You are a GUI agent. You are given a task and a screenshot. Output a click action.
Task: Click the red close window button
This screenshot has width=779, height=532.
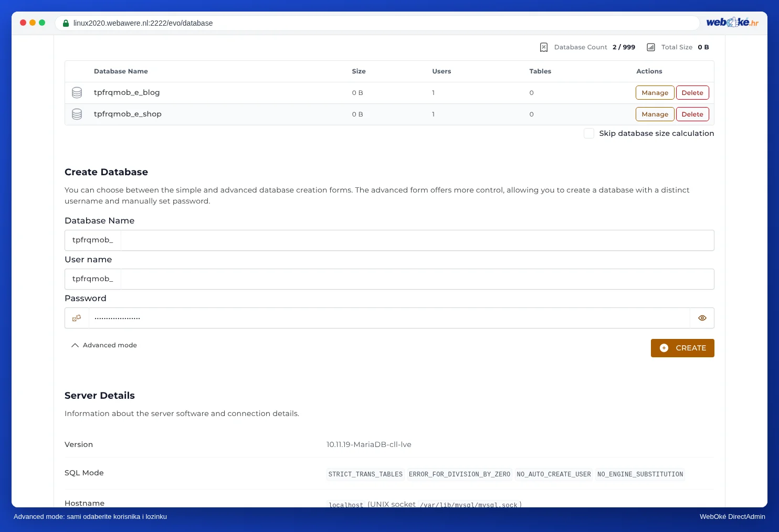point(23,23)
